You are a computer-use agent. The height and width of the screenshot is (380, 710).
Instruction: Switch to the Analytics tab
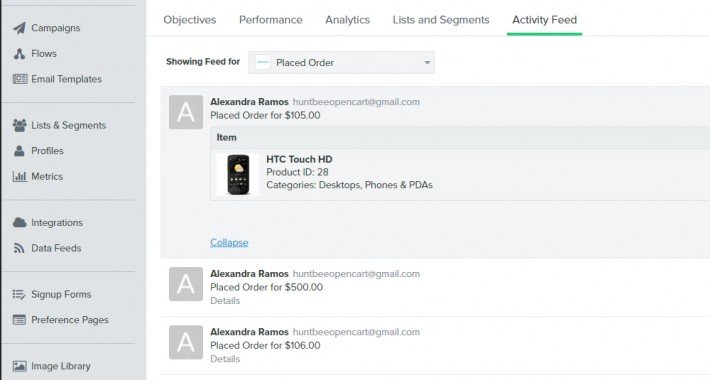point(347,20)
